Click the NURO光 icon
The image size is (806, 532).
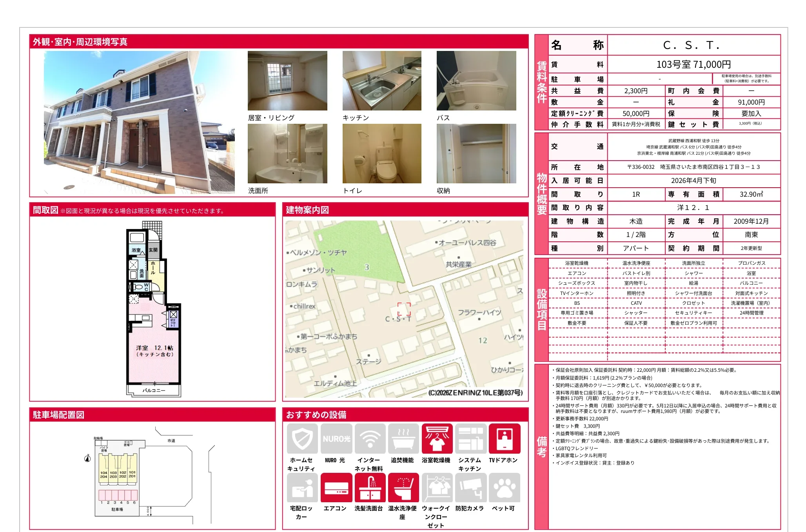tap(336, 438)
